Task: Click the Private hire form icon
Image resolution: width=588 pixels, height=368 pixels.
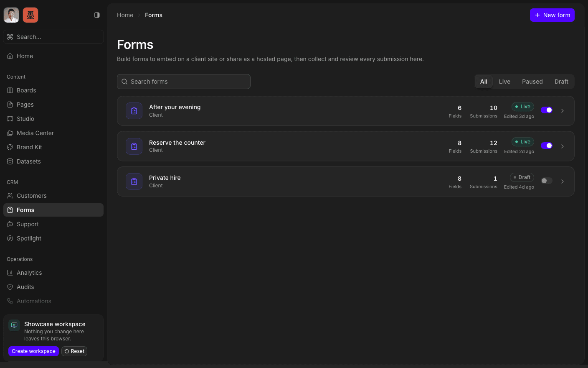Action: (x=134, y=181)
